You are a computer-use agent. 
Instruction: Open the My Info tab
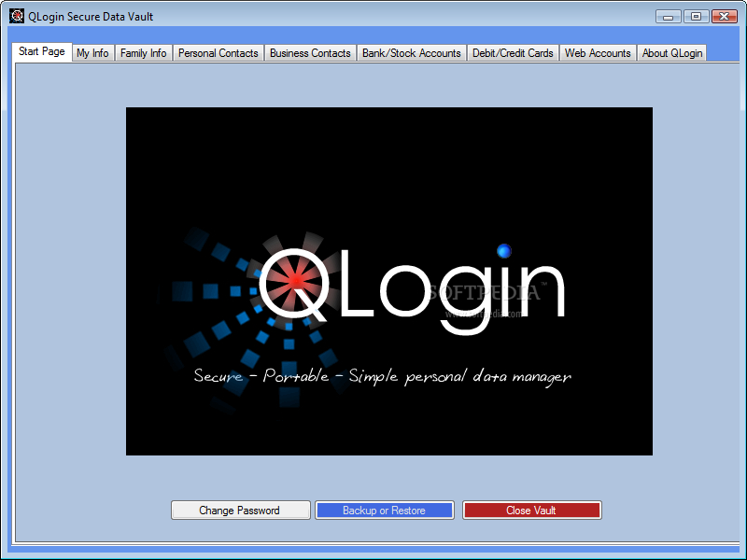[x=92, y=53]
